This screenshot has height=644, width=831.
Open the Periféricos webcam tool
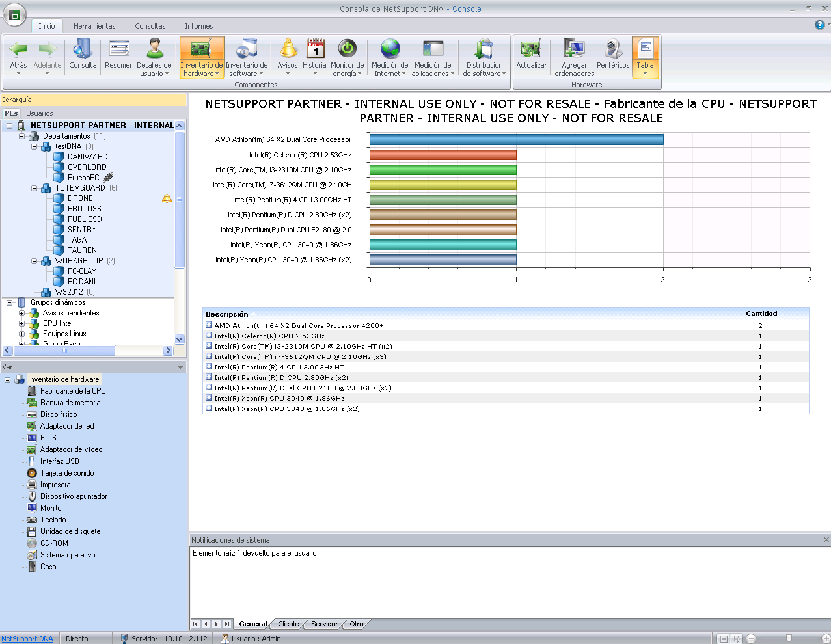pyautogui.click(x=613, y=57)
